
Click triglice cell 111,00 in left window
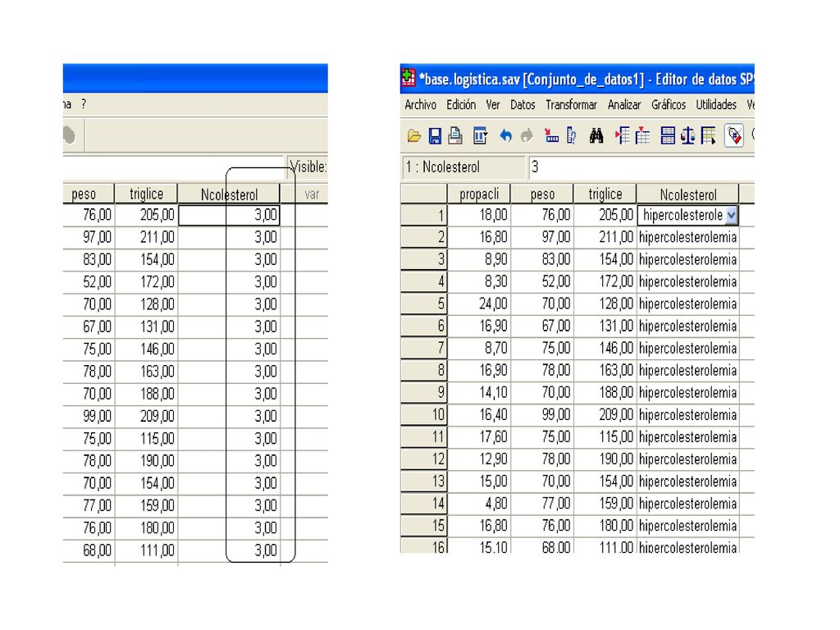click(146, 550)
